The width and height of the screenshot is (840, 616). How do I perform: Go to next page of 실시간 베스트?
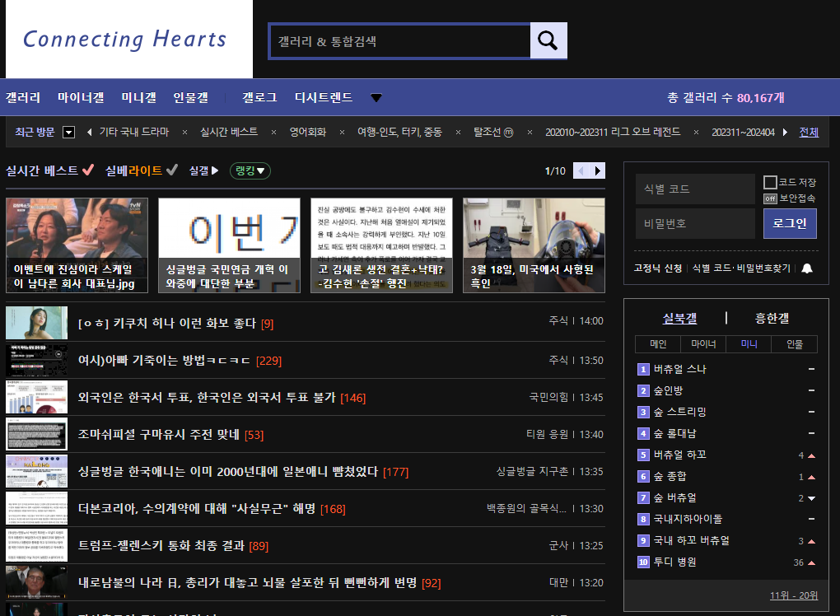(599, 170)
